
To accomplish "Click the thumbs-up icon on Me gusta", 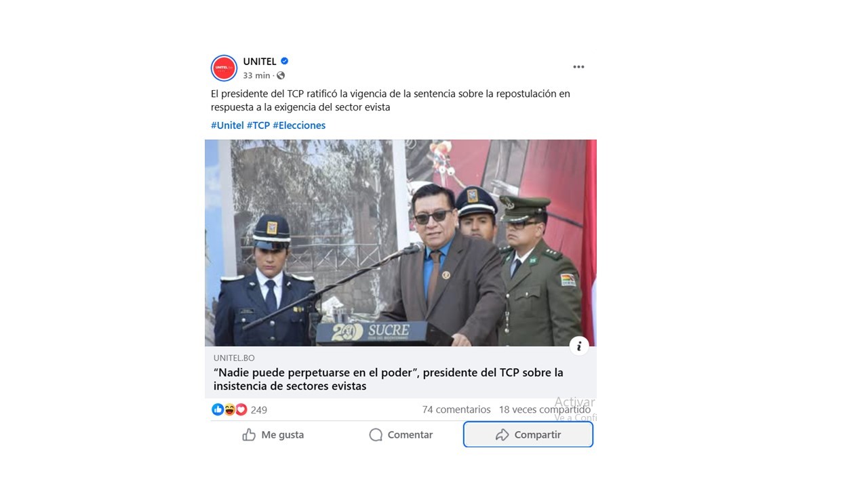I will point(249,435).
